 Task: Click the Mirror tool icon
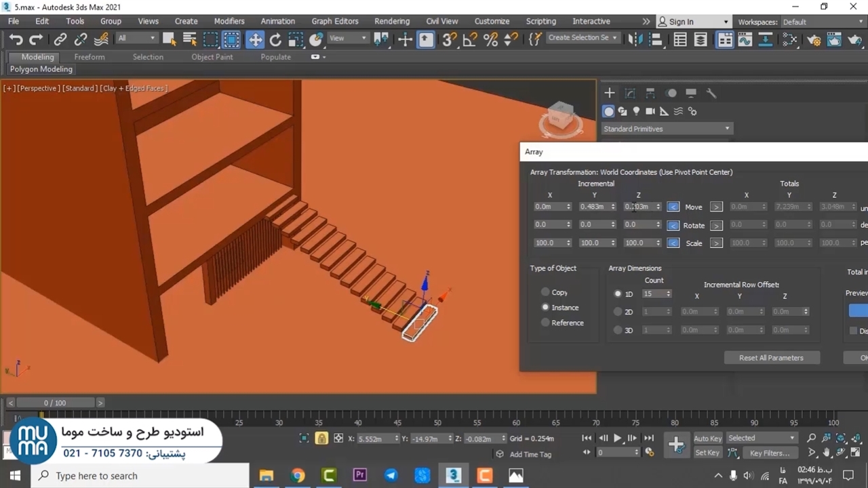[x=635, y=40]
